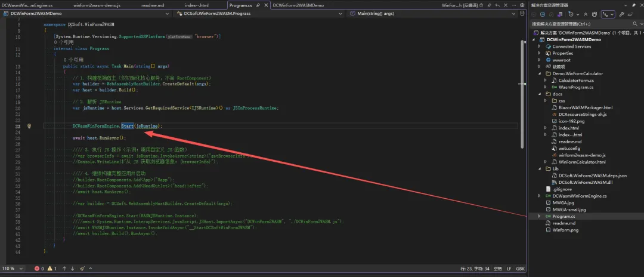Image resolution: width=644 pixels, height=277 pixels.
Task: Select WasmProgram.cs file
Action: click(x=576, y=87)
